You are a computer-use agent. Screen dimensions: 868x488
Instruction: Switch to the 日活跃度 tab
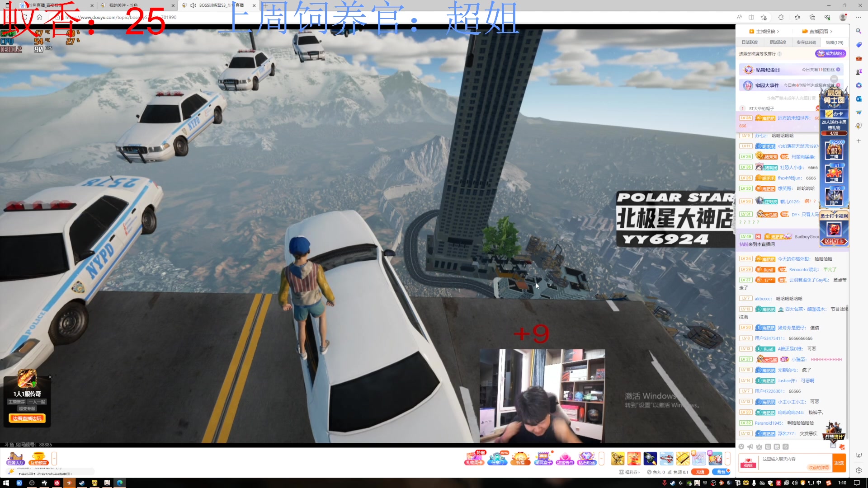pos(750,42)
